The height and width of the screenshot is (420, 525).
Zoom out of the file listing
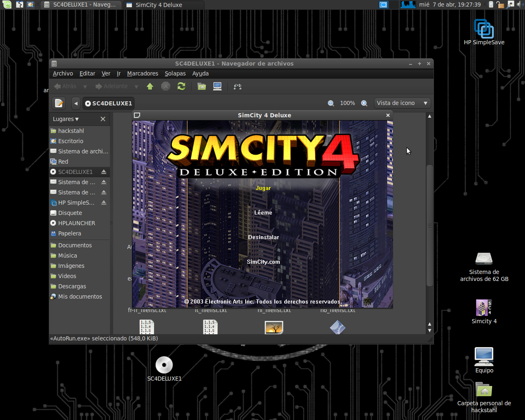point(331,103)
